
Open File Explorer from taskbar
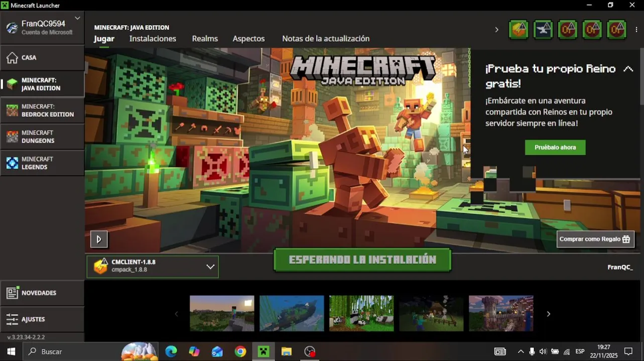287,351
